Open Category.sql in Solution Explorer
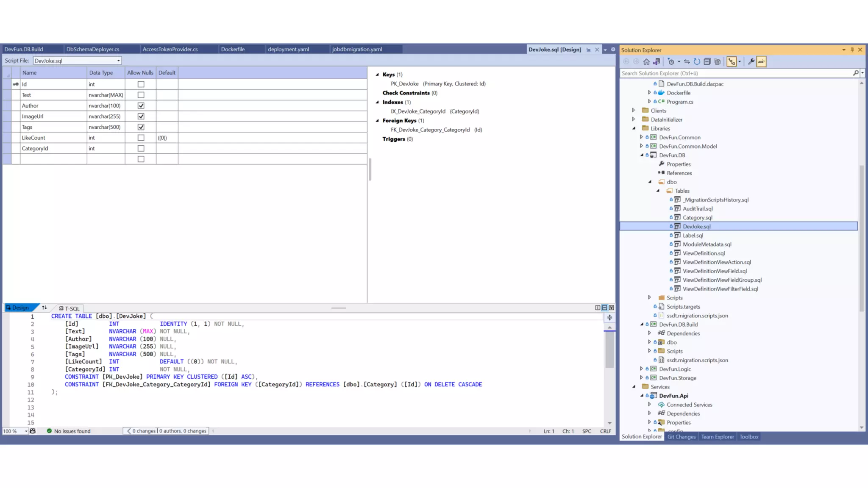 pyautogui.click(x=697, y=218)
